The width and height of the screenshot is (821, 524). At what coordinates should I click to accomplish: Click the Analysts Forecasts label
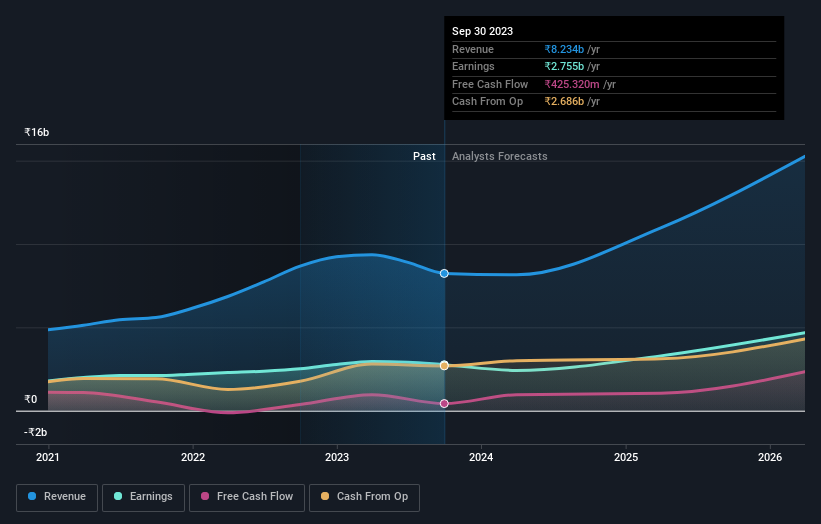[500, 157]
